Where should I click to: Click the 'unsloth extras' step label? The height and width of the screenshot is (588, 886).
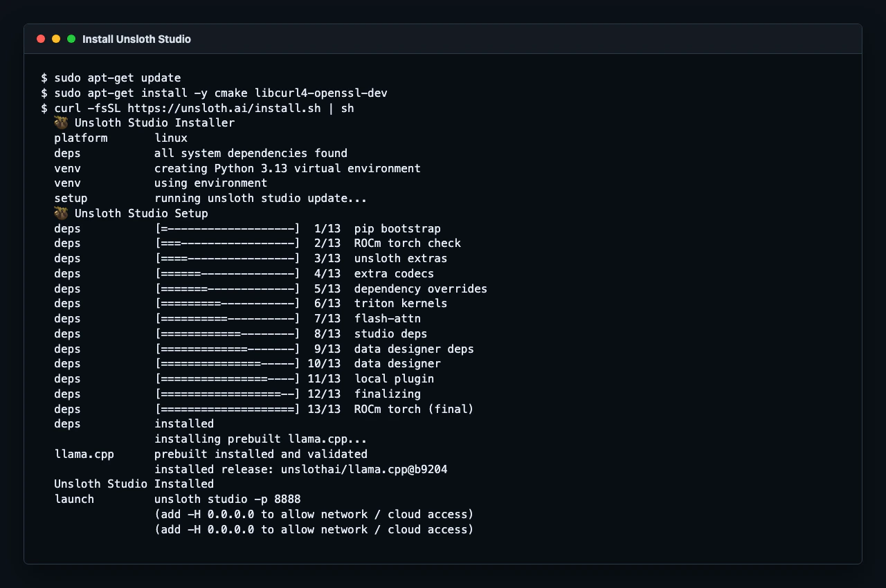click(401, 259)
